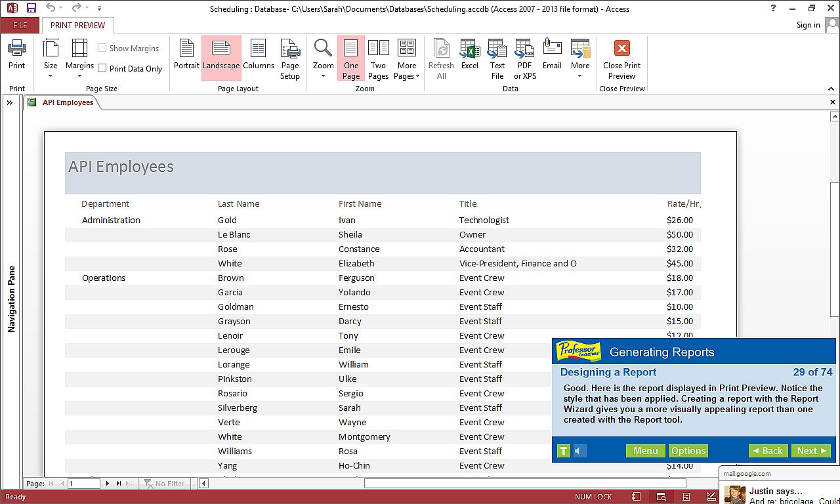This screenshot has height=504, width=840.
Task: Switch page layout to Portrait
Action: coord(186,54)
